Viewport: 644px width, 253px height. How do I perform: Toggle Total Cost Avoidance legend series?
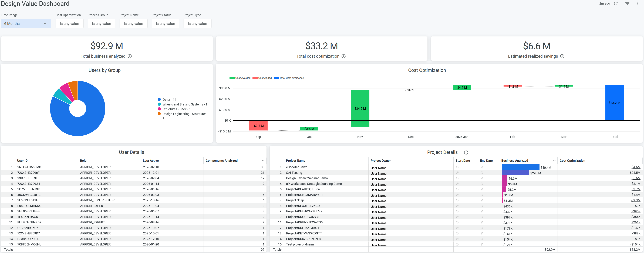tap(289, 78)
